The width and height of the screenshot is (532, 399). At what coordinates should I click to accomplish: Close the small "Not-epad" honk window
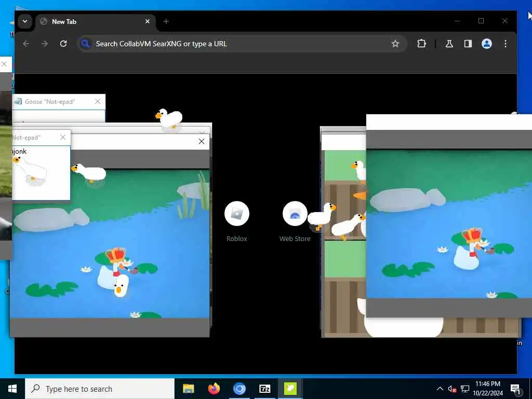tap(63, 137)
